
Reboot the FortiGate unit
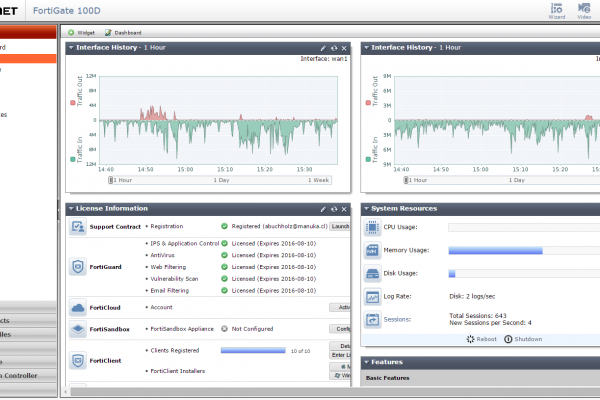tap(481, 339)
